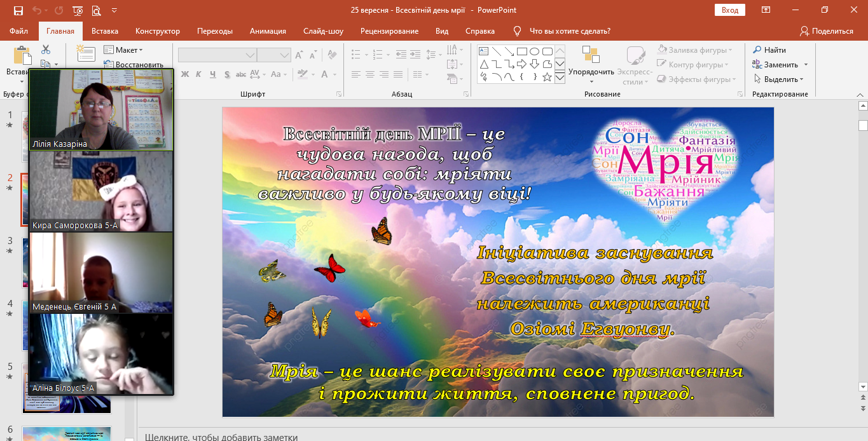The image size is (868, 441).
Task: Switch to the Переходы tab
Action: [x=215, y=31]
